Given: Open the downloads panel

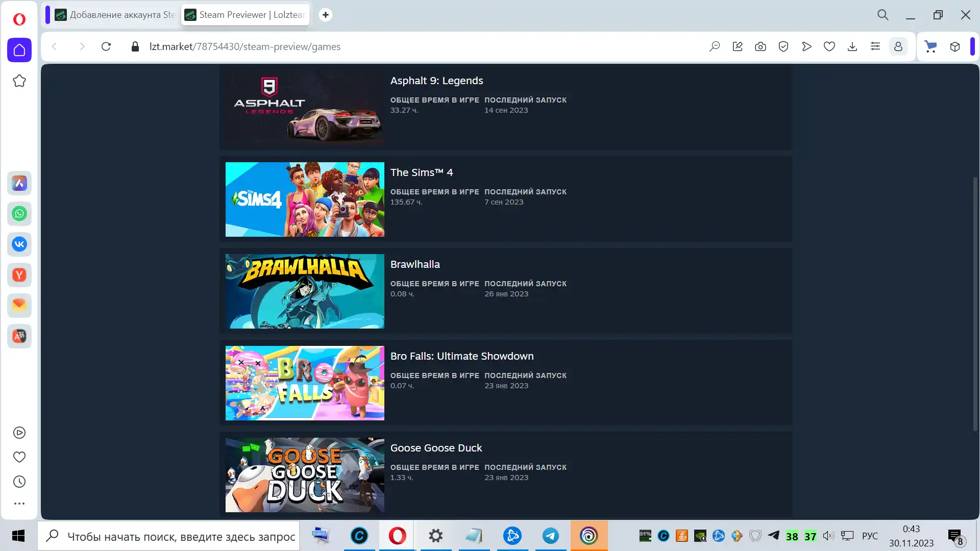Looking at the screenshot, I should 852,46.
